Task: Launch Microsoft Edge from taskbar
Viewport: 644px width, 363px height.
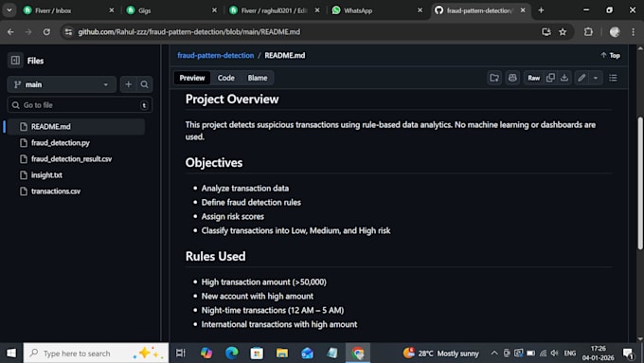Action: click(x=232, y=353)
